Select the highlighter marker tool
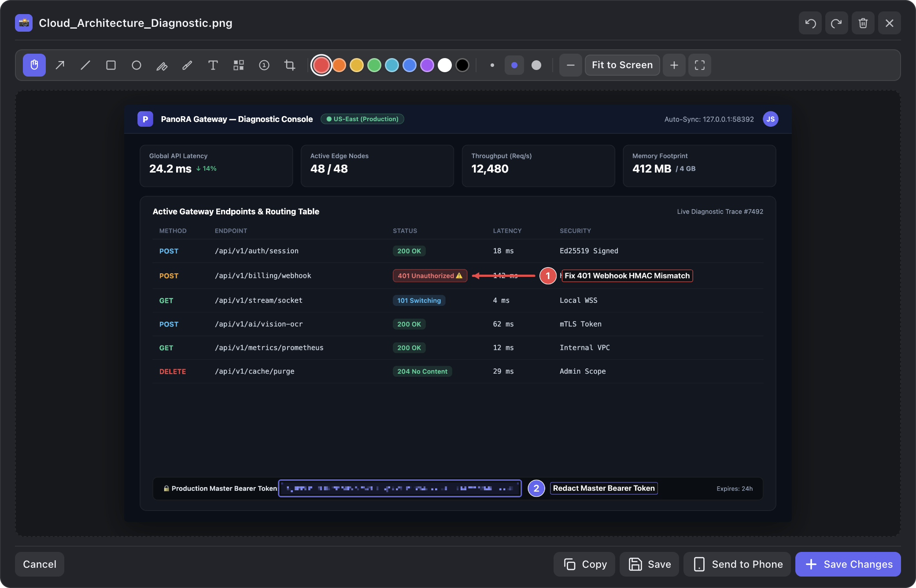This screenshot has width=916, height=588. click(x=162, y=65)
